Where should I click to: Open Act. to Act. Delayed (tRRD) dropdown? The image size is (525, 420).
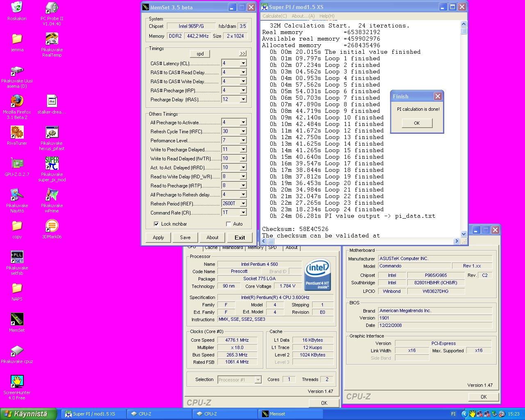(243, 167)
